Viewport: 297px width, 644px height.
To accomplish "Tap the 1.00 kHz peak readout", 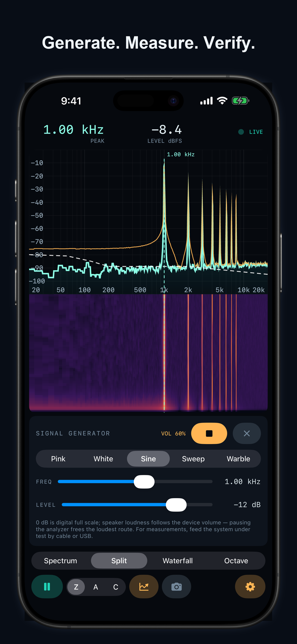I will click(73, 130).
